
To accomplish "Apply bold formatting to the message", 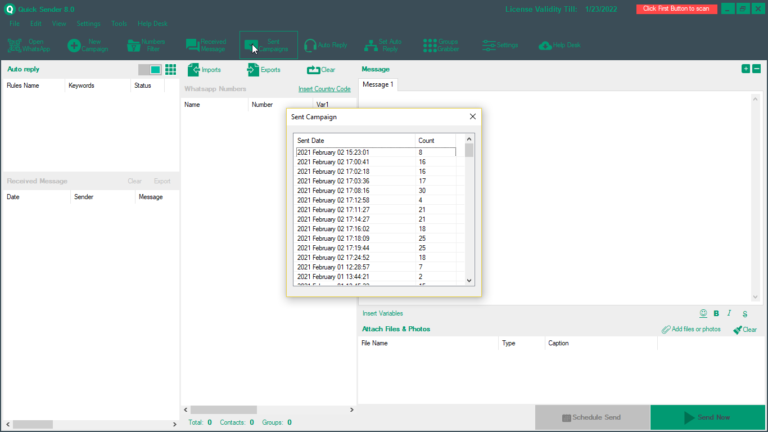I will click(x=716, y=313).
